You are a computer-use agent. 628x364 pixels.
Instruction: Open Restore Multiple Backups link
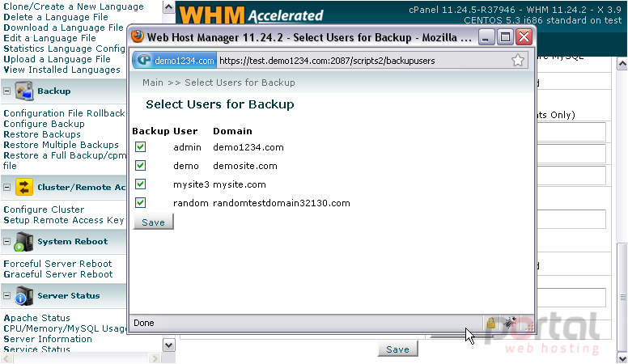point(62,145)
